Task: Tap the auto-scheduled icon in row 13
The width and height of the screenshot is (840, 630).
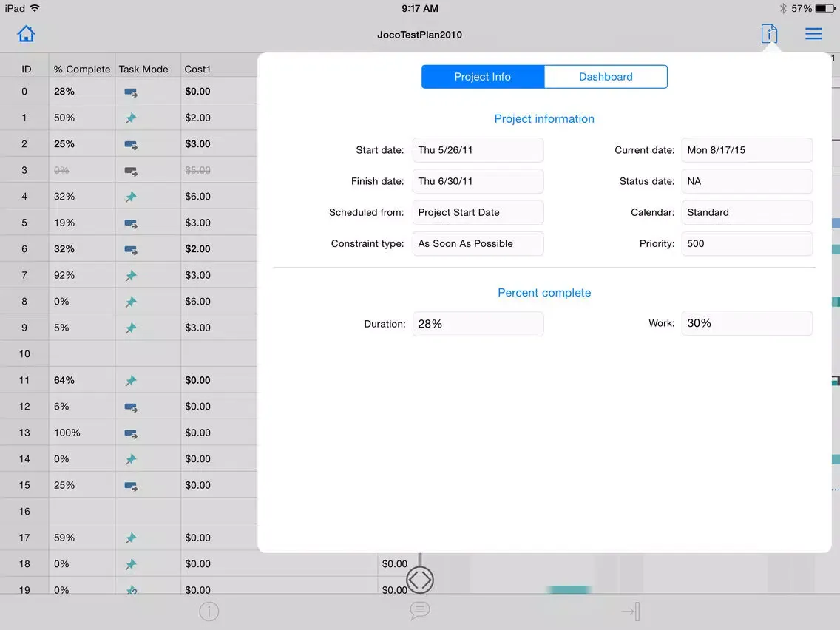Action: point(131,433)
